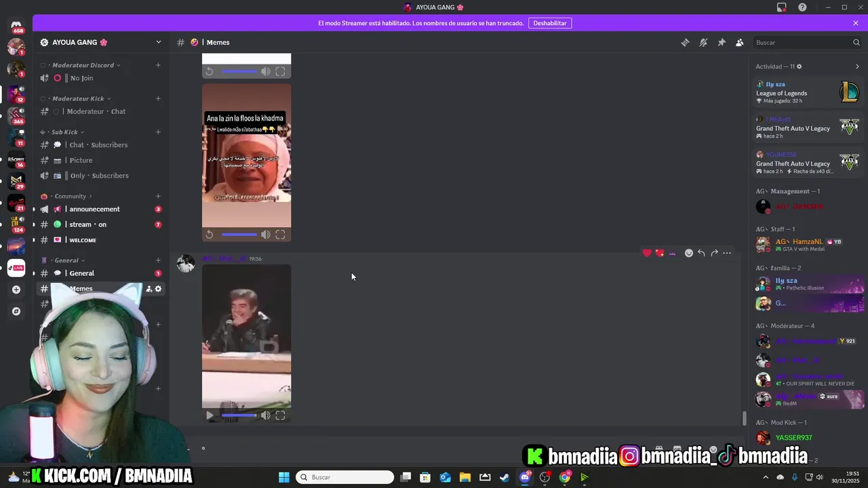The width and height of the screenshot is (868, 488).
Task: React with the red heart emoji
Action: point(647,253)
